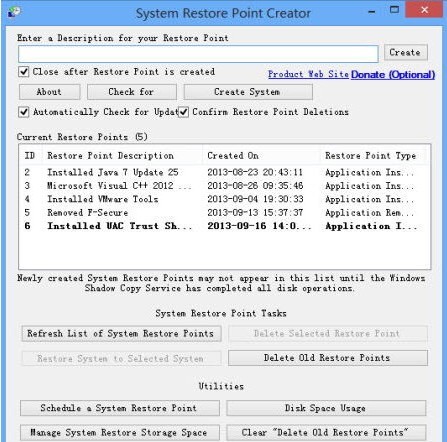Toggle Automatically Check for Updates checkbox
This screenshot has height=442, width=447.
[24, 112]
